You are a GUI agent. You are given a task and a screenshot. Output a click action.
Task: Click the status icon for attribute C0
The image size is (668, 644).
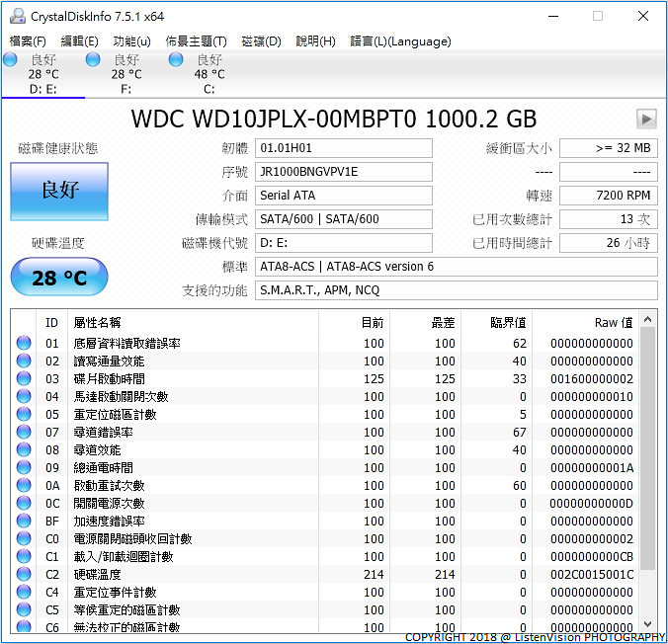pos(24,538)
